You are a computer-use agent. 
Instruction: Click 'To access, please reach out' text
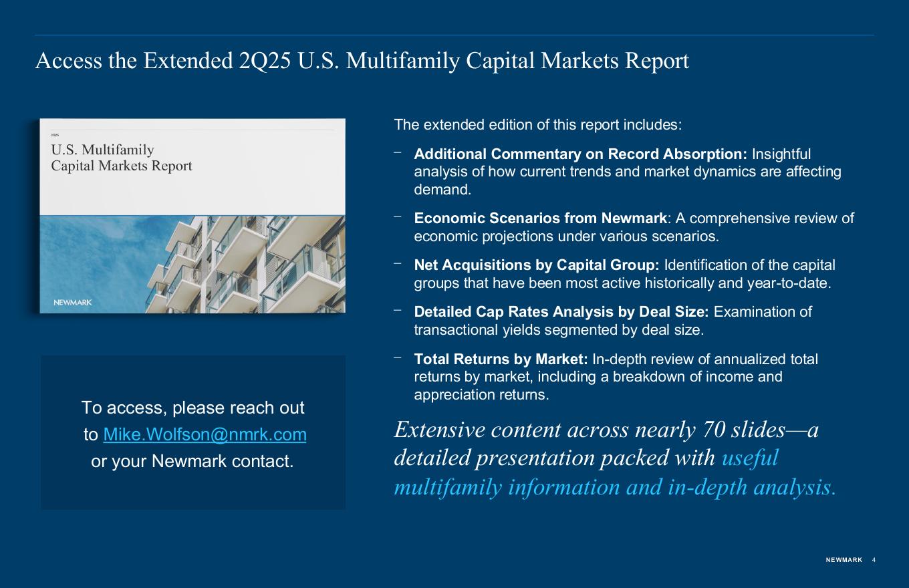click(x=192, y=408)
